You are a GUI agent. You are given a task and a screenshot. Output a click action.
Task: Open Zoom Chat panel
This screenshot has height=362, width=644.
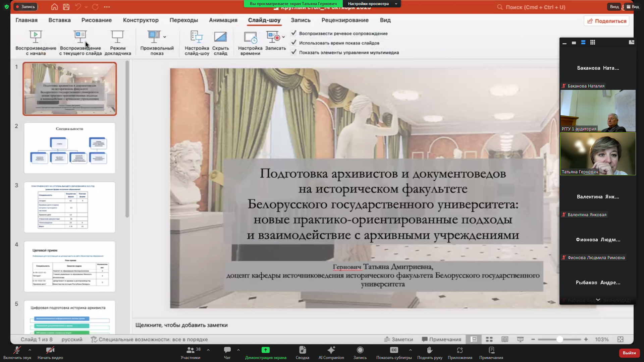tap(227, 350)
